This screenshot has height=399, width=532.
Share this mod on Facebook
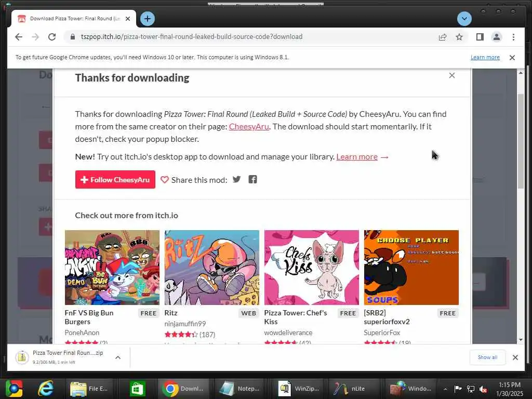click(252, 179)
